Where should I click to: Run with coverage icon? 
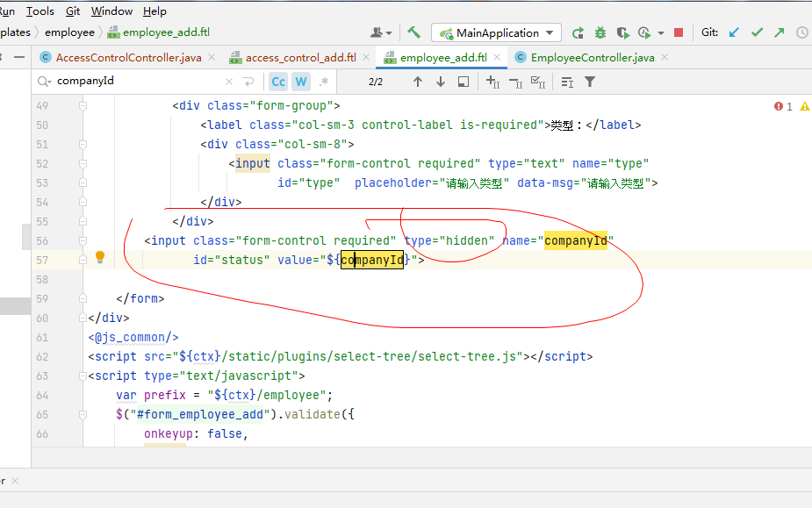click(623, 32)
